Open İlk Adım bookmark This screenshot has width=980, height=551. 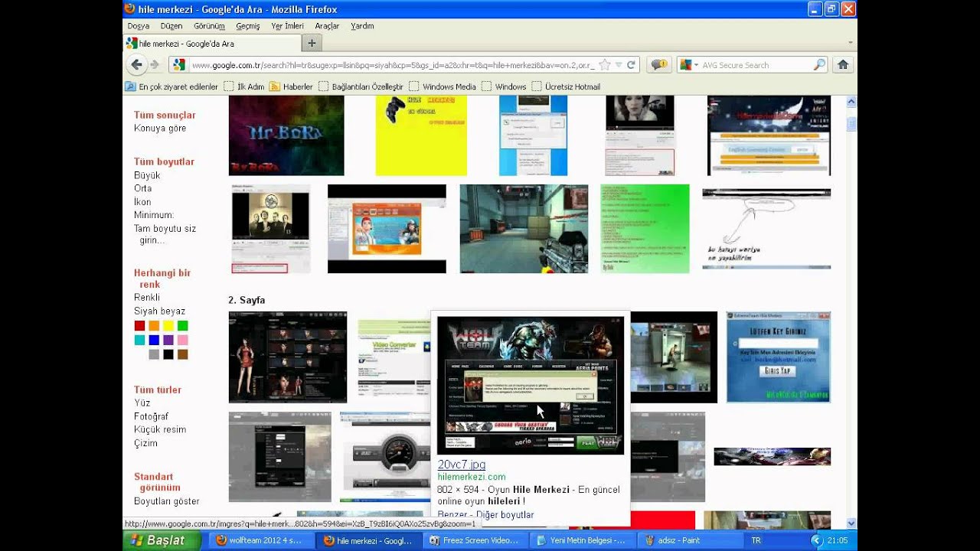(244, 86)
